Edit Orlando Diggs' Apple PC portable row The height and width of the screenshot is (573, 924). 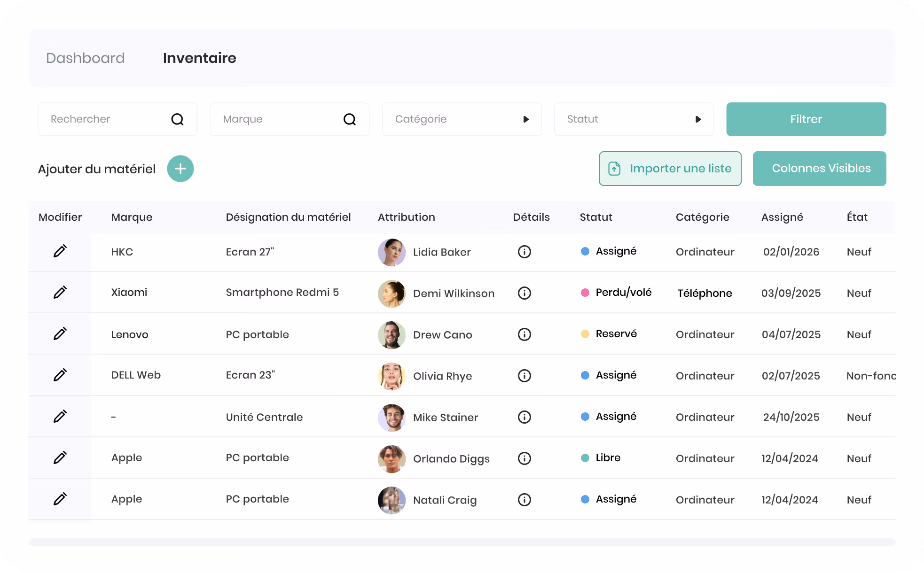[60, 458]
